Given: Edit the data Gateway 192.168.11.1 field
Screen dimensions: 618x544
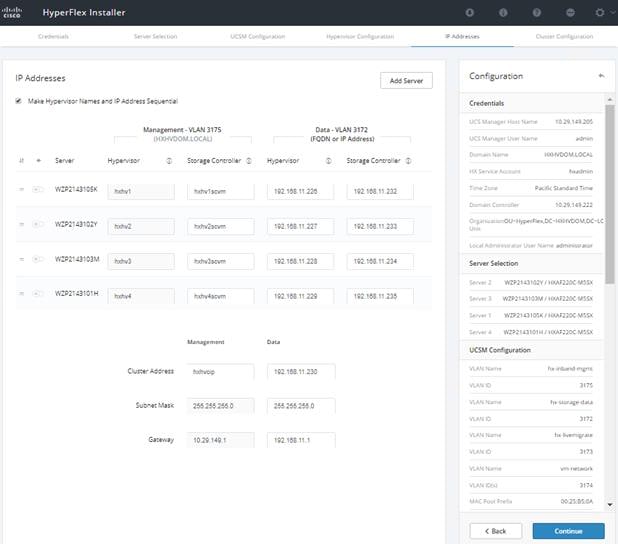Looking at the screenshot, I should (301, 440).
